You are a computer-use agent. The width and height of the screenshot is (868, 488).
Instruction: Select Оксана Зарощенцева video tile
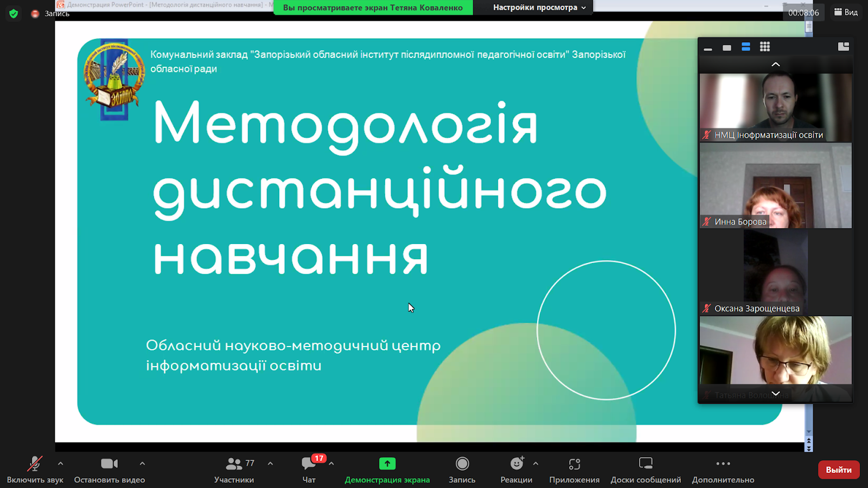tap(776, 272)
